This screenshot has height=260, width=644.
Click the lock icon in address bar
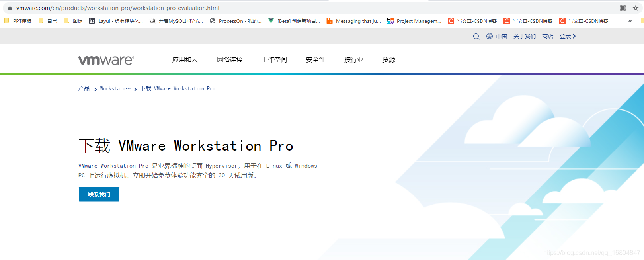pyautogui.click(x=10, y=8)
